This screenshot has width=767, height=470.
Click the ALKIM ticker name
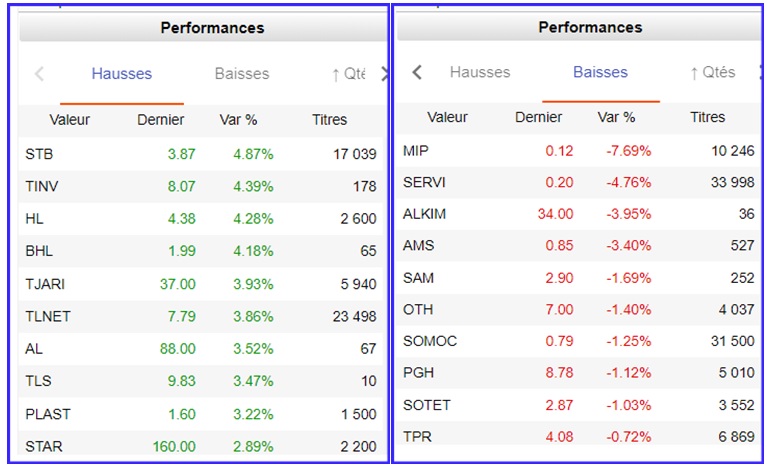pos(423,214)
